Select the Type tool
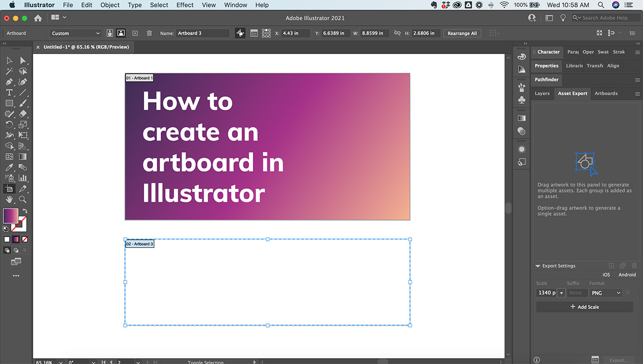643x364 pixels. click(9, 93)
